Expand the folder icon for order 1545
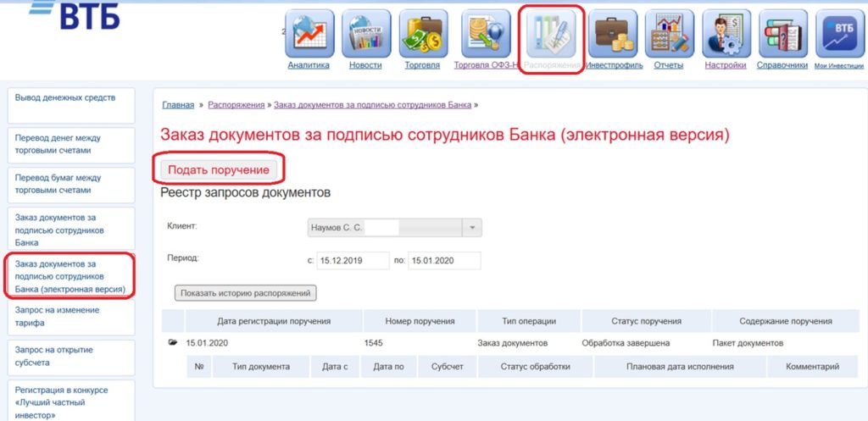The height and width of the screenshot is (421, 868). click(173, 343)
